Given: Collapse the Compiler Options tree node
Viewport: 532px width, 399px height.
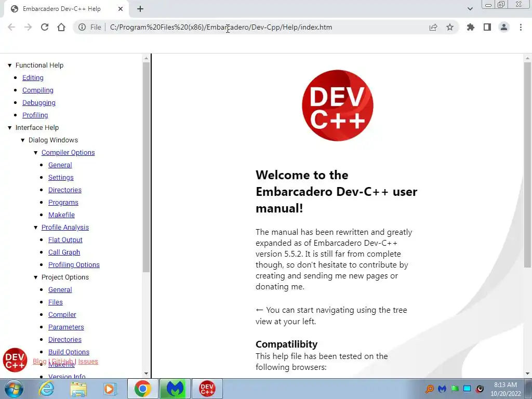Looking at the screenshot, I should pyautogui.click(x=36, y=153).
